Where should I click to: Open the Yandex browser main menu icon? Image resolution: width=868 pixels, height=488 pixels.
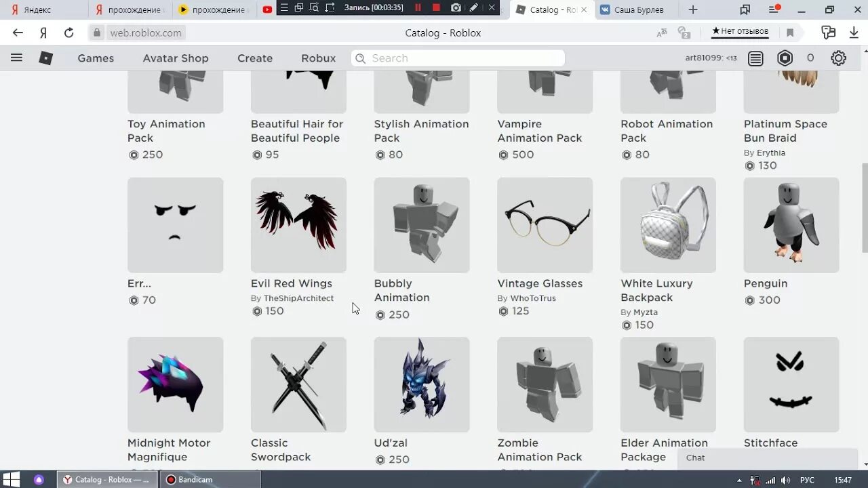click(x=774, y=9)
